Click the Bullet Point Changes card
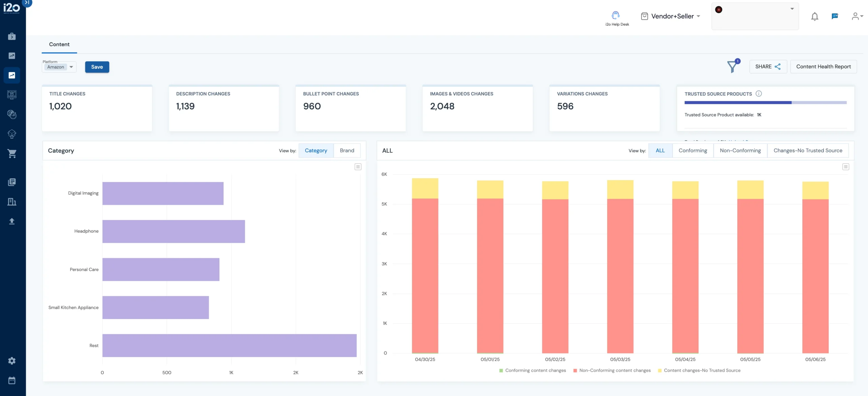The height and width of the screenshot is (396, 868). tap(351, 108)
